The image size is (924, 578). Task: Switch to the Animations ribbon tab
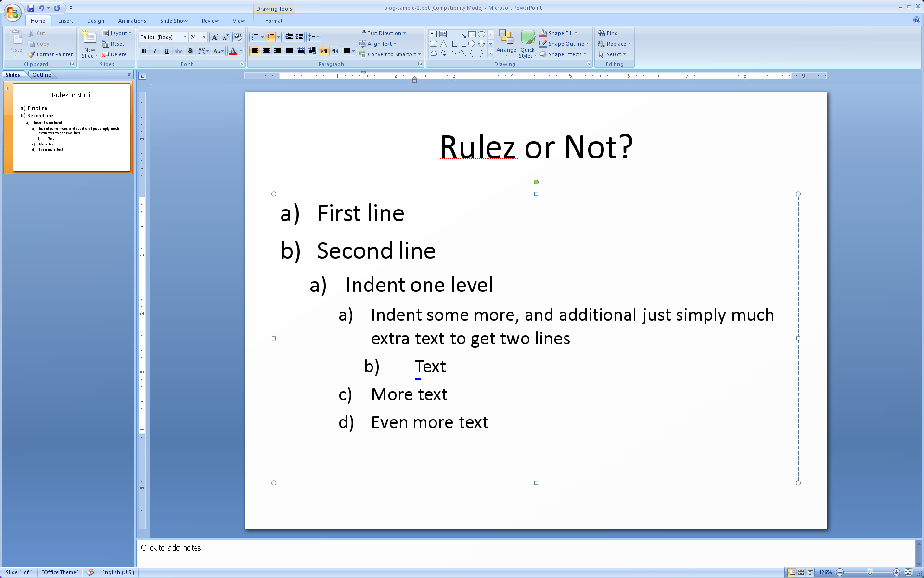pos(132,21)
